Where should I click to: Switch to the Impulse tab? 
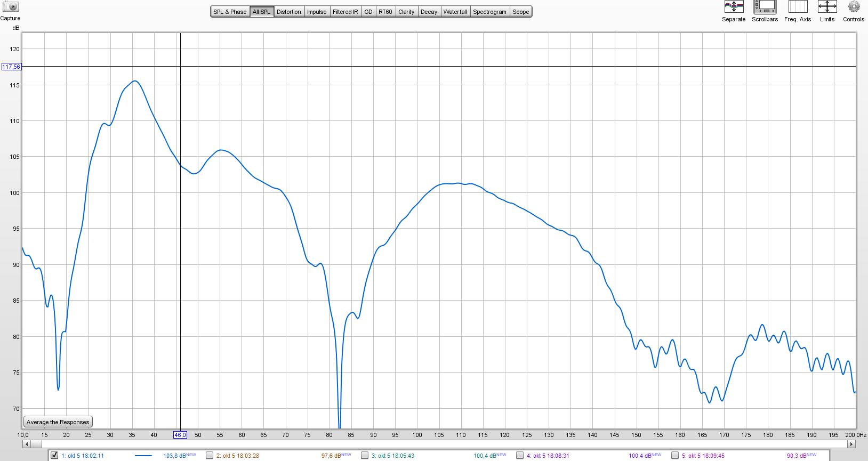point(317,12)
